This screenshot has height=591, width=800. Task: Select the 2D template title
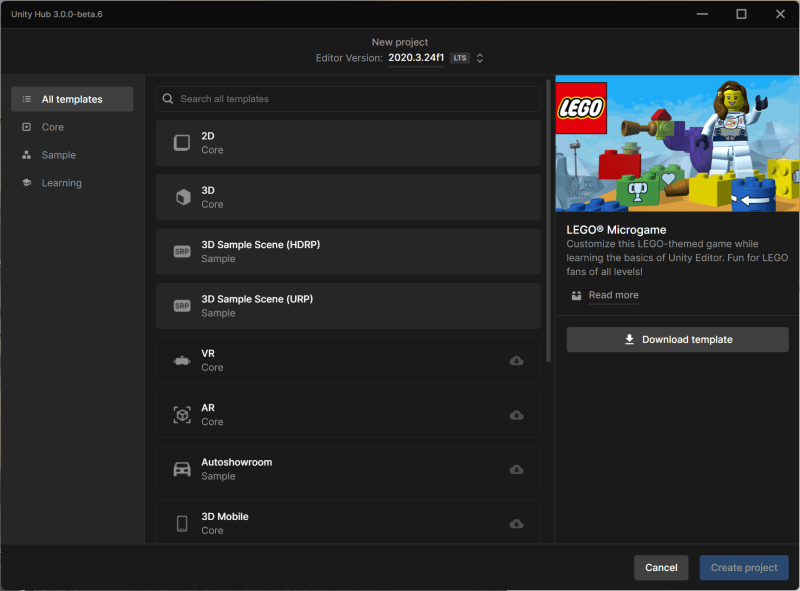(x=208, y=136)
